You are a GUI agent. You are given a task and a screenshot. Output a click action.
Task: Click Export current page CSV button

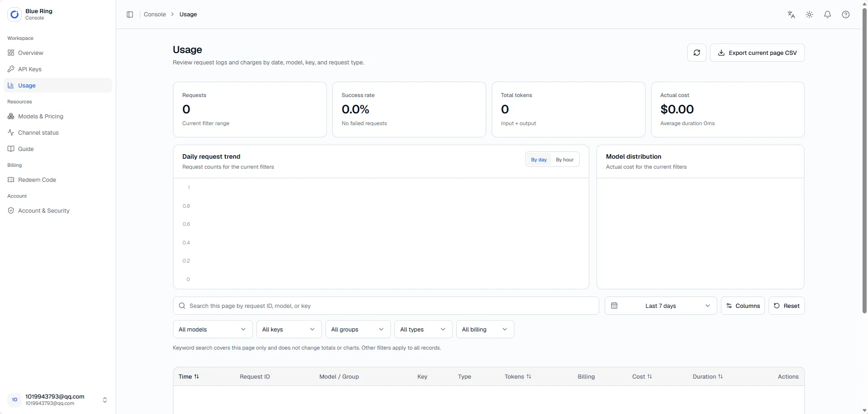click(757, 53)
